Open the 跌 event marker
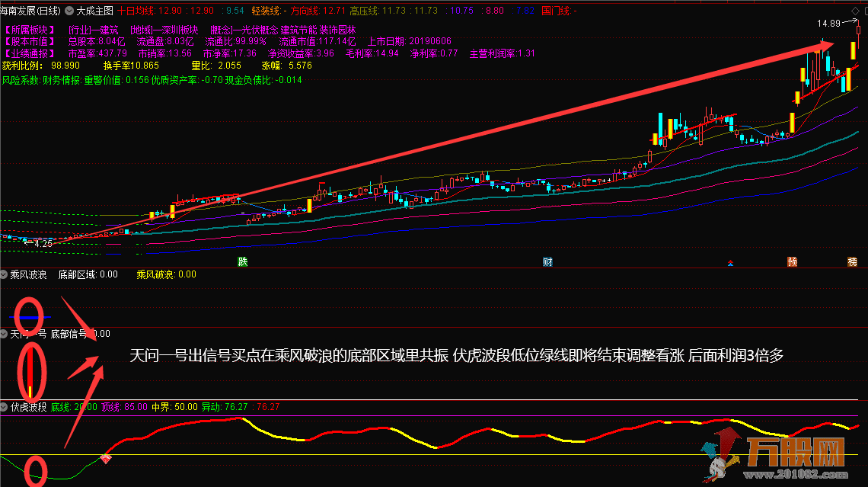The width and height of the screenshot is (868, 487). pos(242,261)
